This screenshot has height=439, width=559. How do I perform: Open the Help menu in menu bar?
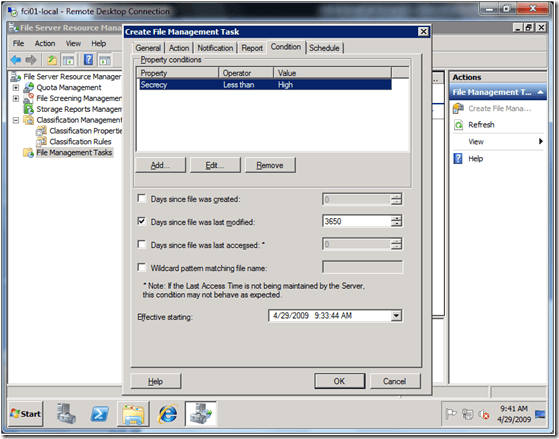[x=99, y=44]
